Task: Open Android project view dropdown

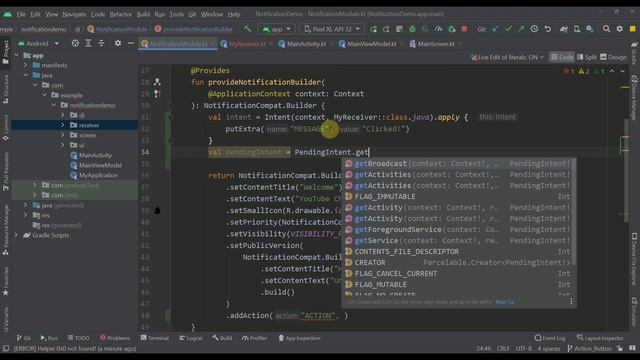Action: point(38,43)
